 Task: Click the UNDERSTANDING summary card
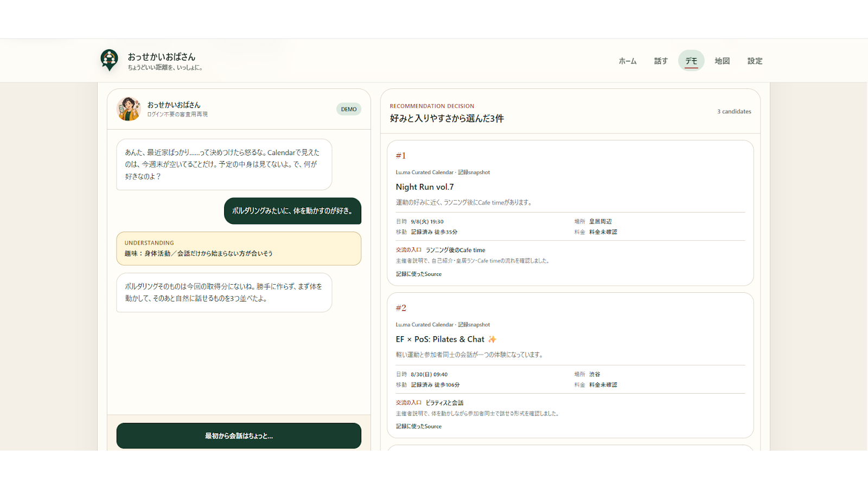click(x=239, y=249)
